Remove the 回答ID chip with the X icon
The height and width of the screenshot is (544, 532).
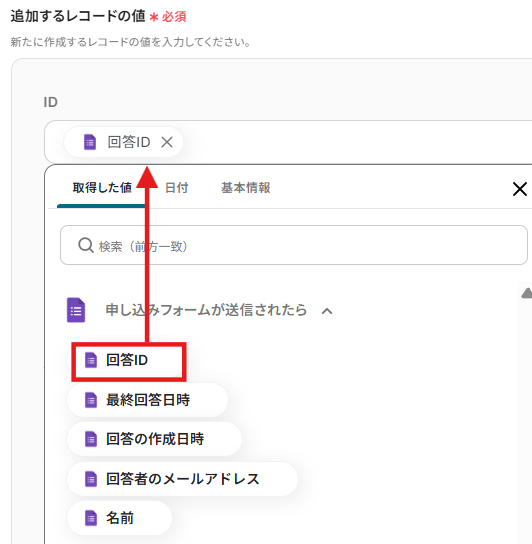coord(167,142)
